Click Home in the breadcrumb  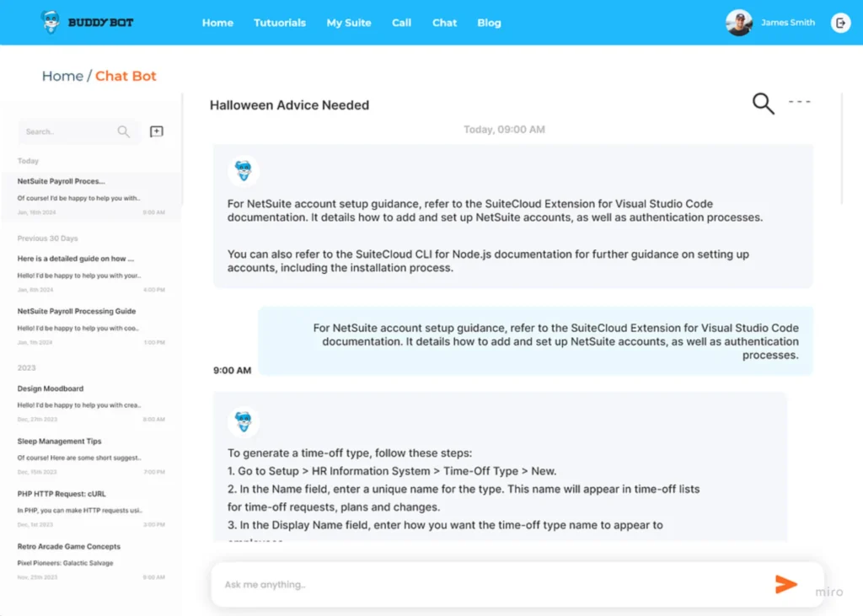(62, 76)
